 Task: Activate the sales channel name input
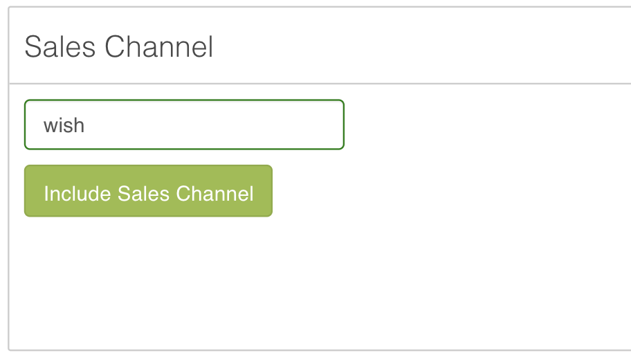pos(184,125)
